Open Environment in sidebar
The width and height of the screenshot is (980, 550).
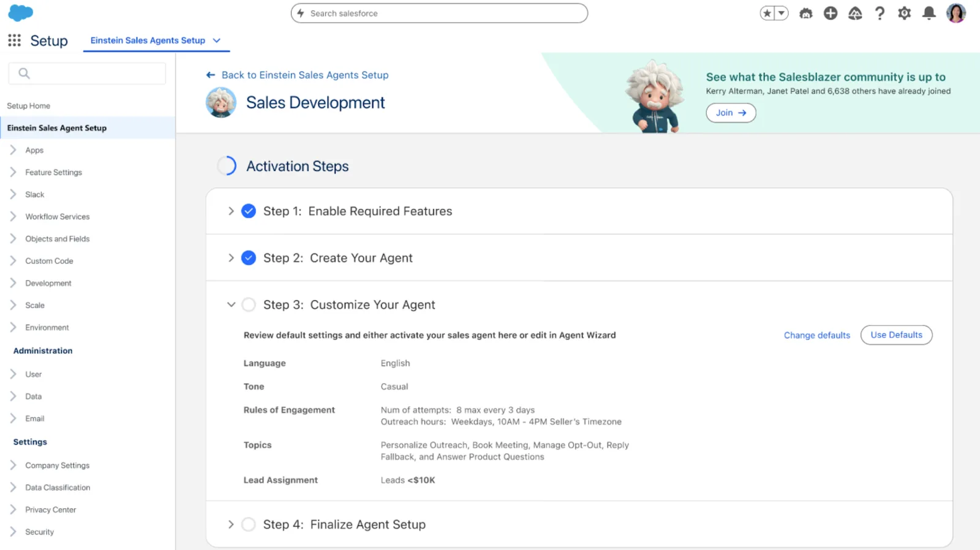pos(47,328)
